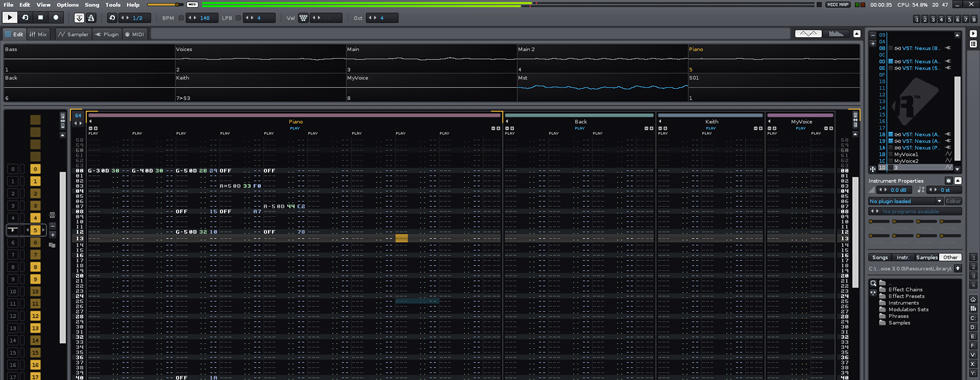Switch to the Mix tab

38,34
